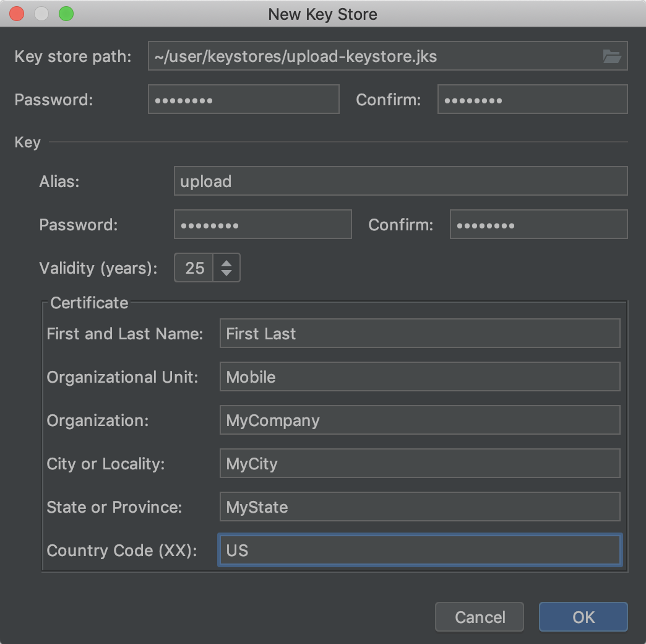Click the Country Code field showing US
The height and width of the screenshot is (644, 646).
click(420, 550)
